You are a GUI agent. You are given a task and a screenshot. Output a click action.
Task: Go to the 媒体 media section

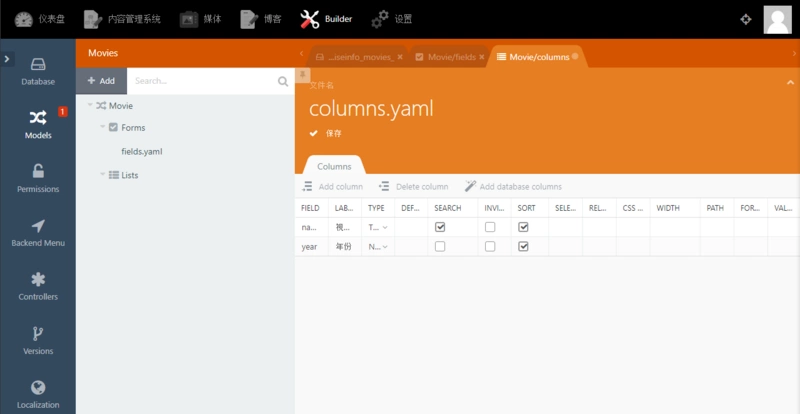click(201, 19)
